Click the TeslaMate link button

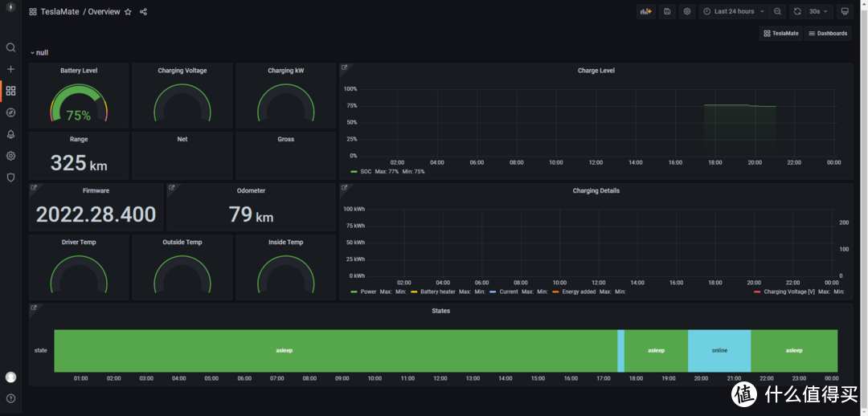[781, 34]
